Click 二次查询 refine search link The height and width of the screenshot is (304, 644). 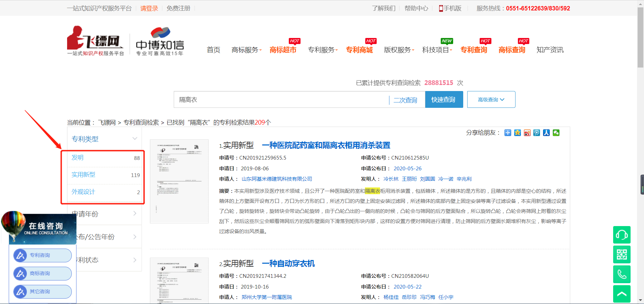(x=406, y=100)
